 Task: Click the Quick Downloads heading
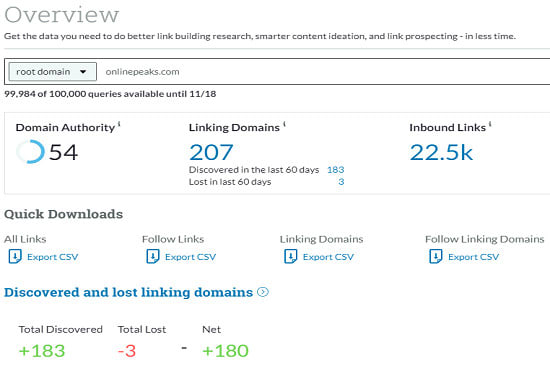(63, 214)
